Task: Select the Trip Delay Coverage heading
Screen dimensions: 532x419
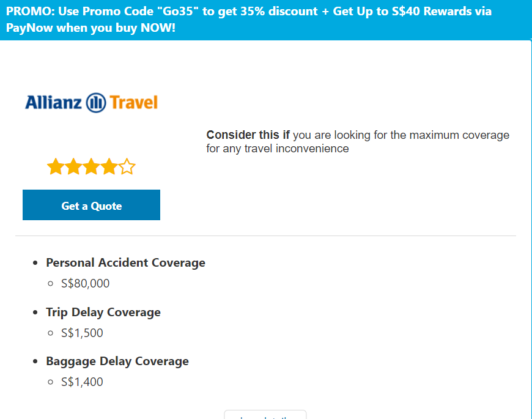Action: pyautogui.click(x=103, y=313)
